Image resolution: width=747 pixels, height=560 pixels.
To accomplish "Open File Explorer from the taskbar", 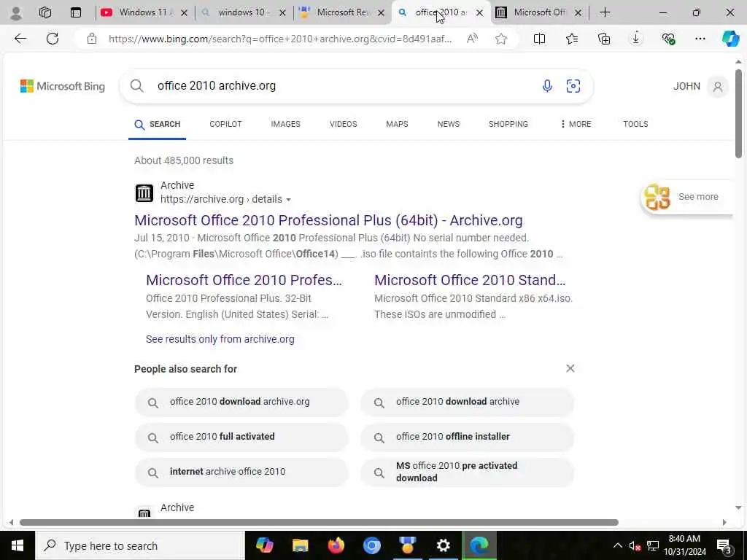I will [300, 545].
